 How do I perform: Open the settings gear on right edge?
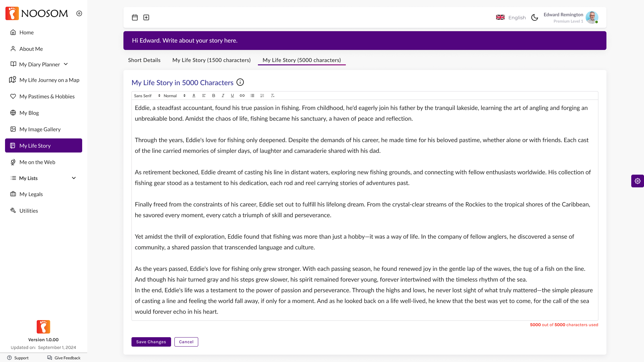pos(637,181)
